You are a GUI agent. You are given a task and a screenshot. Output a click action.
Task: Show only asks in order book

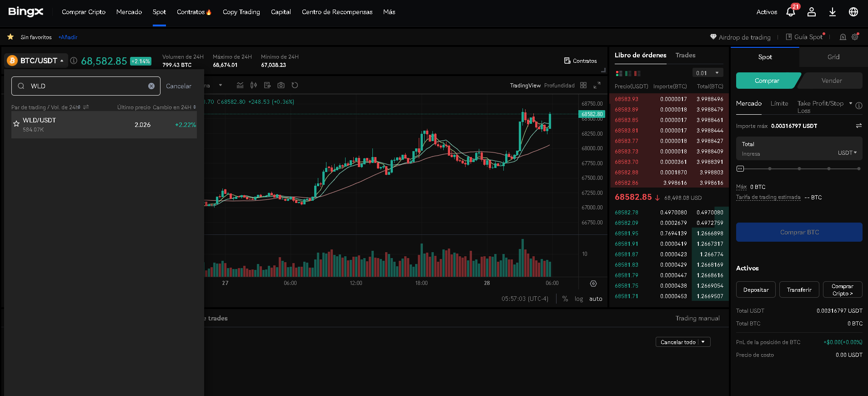[x=637, y=73]
